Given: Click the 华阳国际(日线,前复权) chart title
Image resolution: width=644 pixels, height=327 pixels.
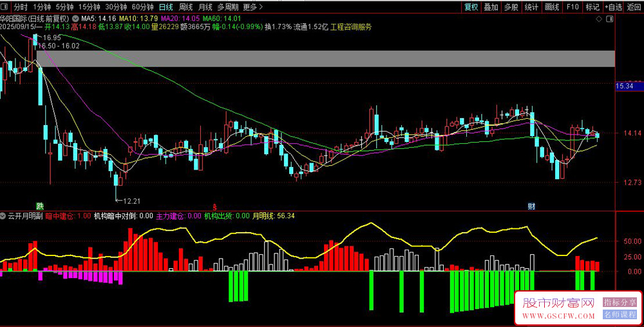Looking at the screenshot, I should tap(35, 19).
